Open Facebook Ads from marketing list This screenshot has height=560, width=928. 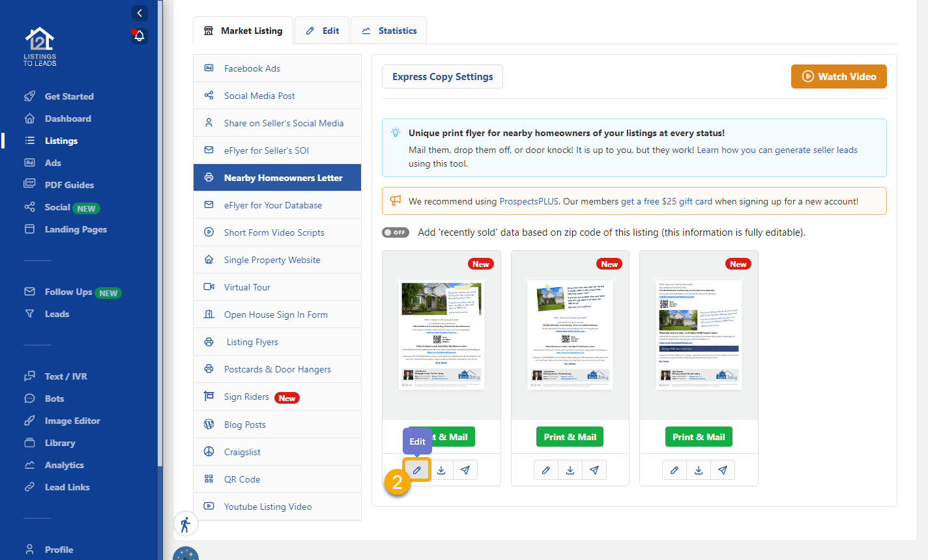click(x=252, y=68)
